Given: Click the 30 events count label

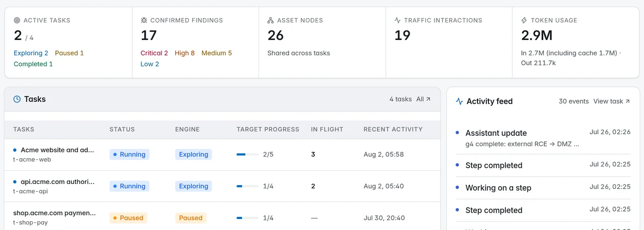Looking at the screenshot, I should point(574,101).
